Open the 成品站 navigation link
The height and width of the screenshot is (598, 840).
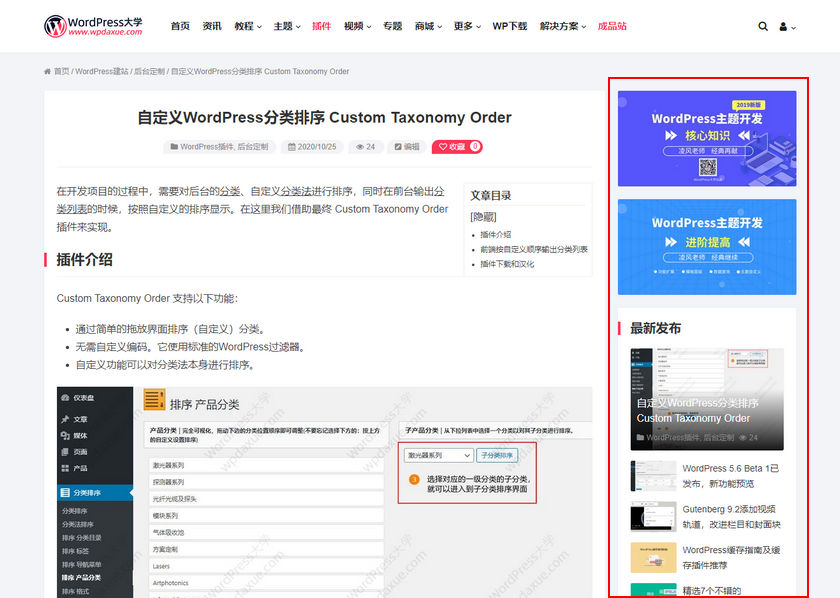tap(612, 26)
